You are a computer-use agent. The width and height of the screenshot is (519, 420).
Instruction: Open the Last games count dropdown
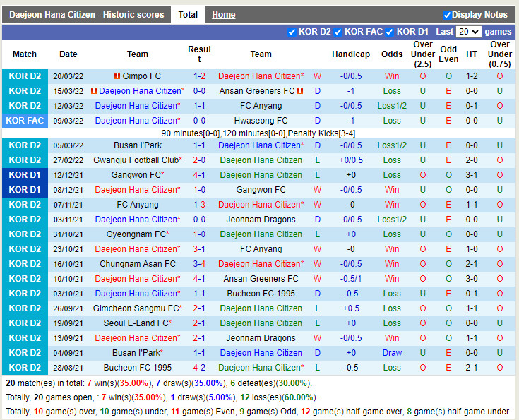pyautogui.click(x=468, y=32)
